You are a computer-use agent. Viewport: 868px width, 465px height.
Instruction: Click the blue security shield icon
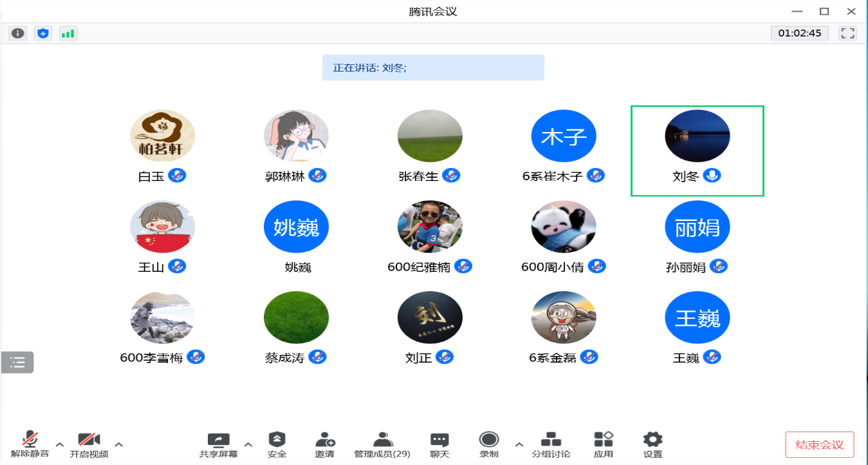tap(43, 33)
